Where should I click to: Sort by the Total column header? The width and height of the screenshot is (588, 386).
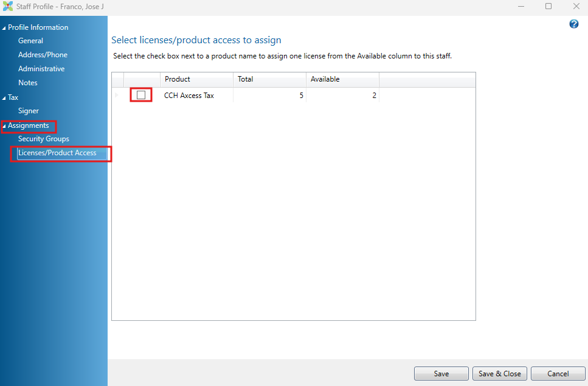[269, 79]
